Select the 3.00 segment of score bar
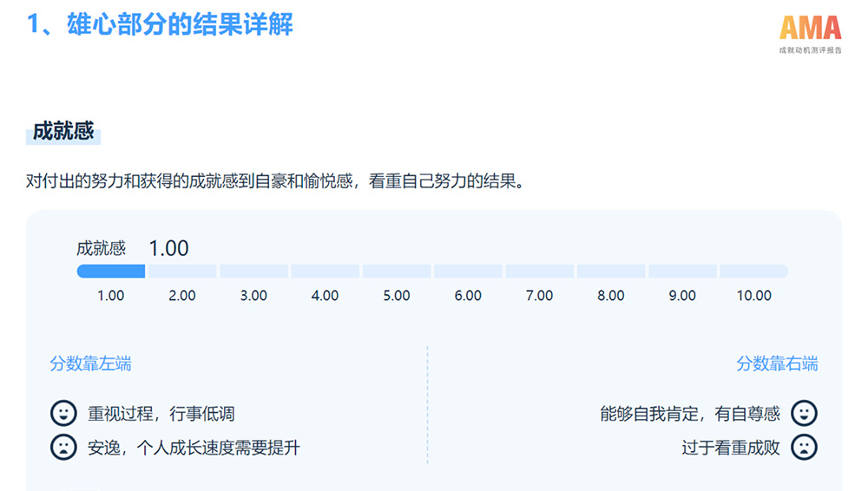The image size is (868, 491). (x=253, y=272)
